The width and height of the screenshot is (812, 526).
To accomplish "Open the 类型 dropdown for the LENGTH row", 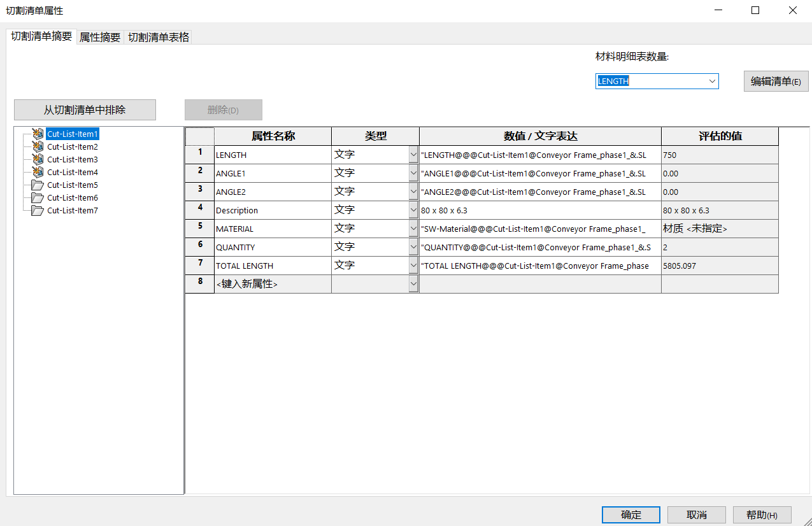I will click(x=414, y=154).
